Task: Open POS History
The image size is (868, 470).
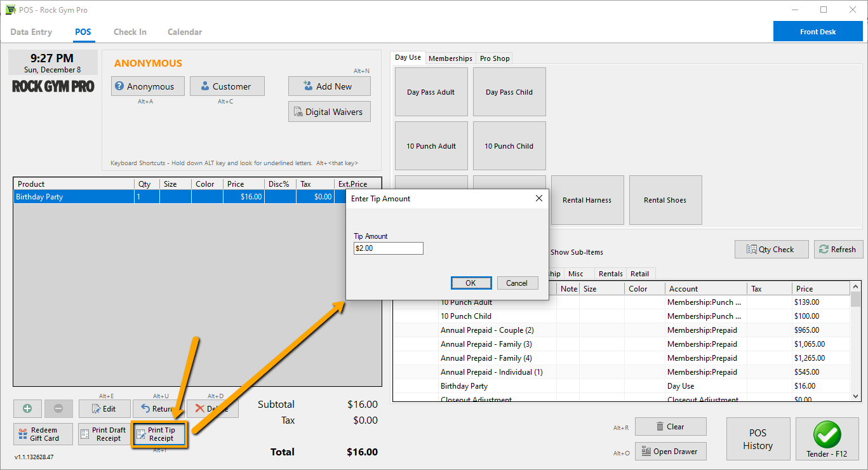Action: click(x=758, y=439)
